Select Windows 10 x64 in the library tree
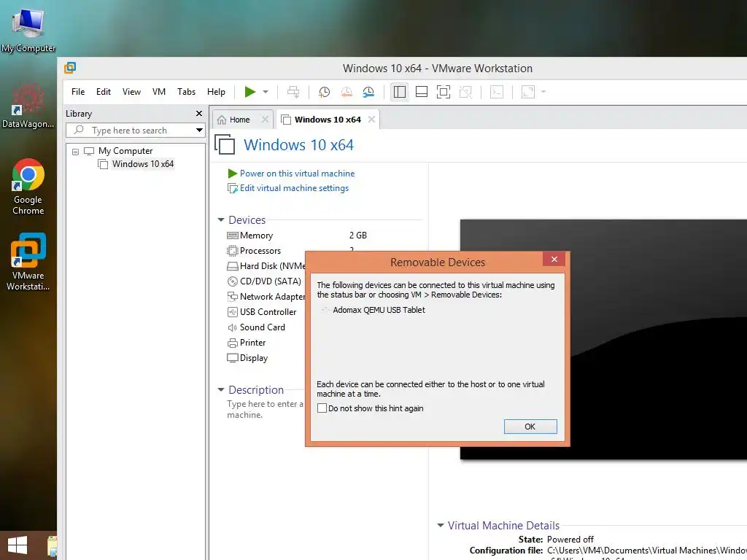This screenshot has height=560, width=747. click(143, 164)
